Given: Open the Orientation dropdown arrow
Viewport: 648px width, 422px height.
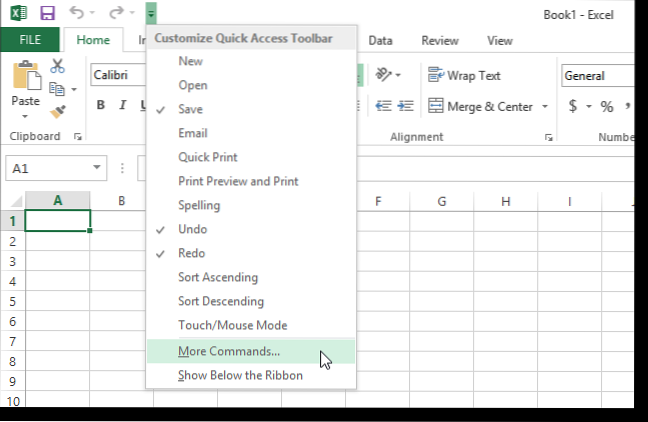Looking at the screenshot, I should [398, 75].
